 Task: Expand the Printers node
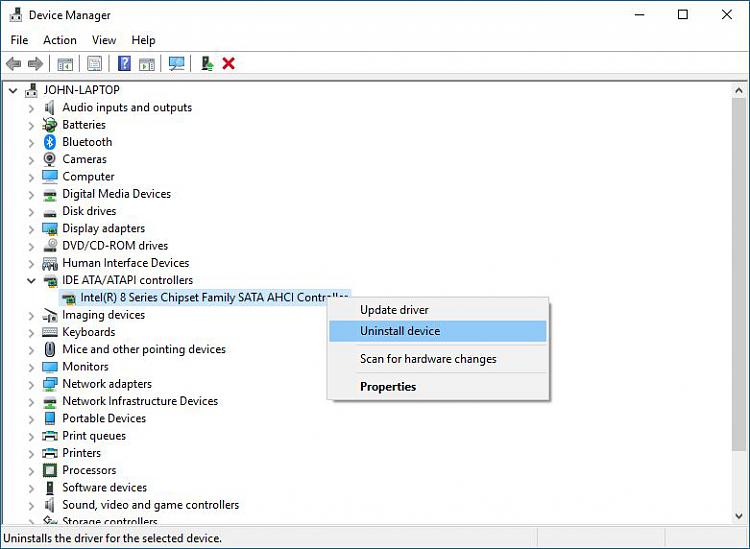31,453
